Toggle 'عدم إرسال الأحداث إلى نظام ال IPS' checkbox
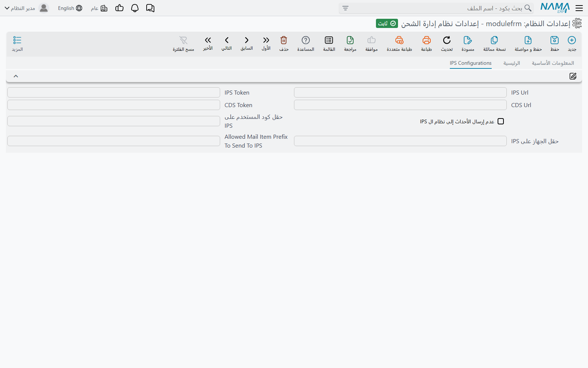The image size is (588, 368). point(501,121)
